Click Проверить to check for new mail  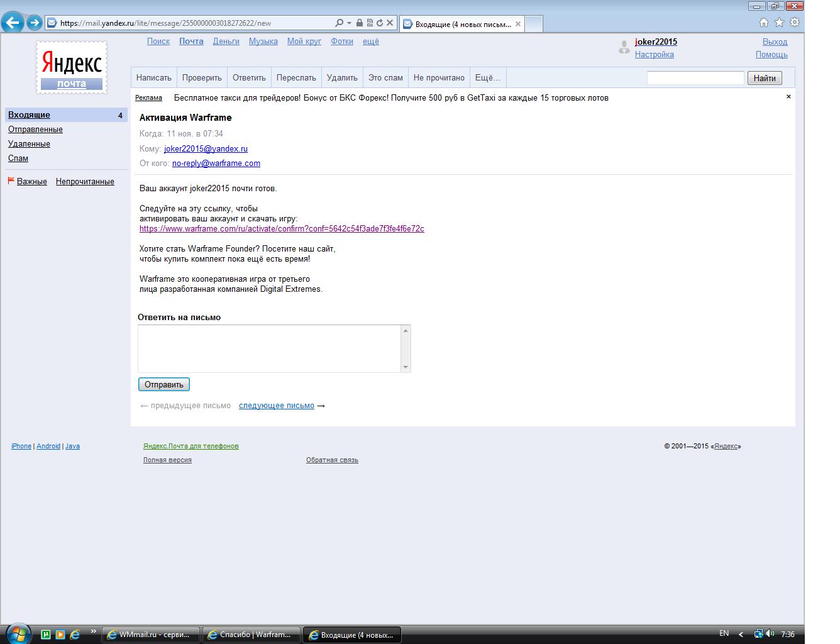click(202, 78)
